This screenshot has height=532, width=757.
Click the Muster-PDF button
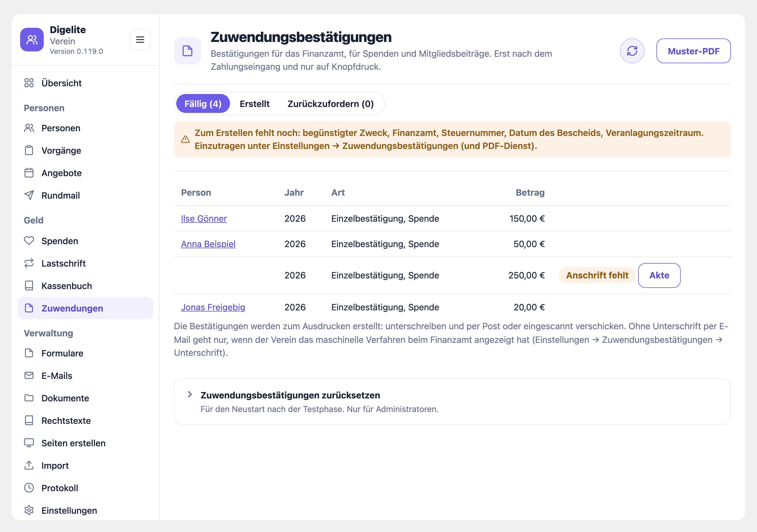[x=693, y=51]
